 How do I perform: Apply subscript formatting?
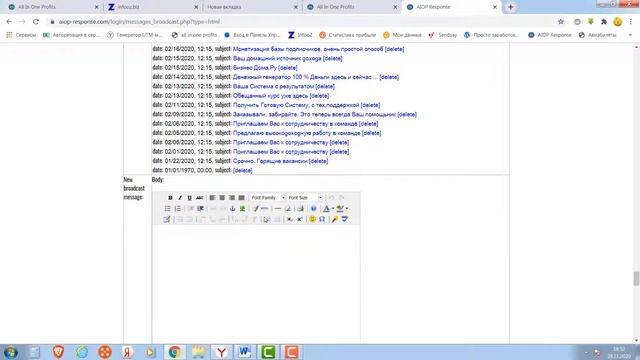289,219
